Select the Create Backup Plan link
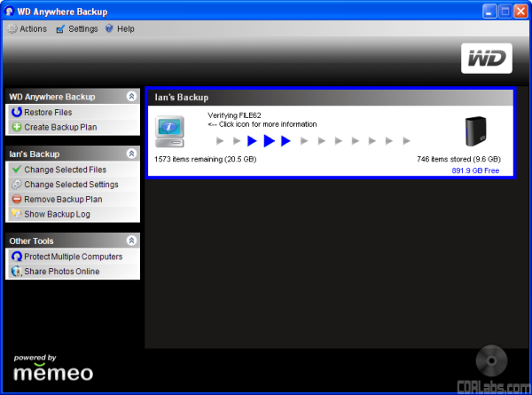The height and width of the screenshot is (395, 532). coord(60,128)
